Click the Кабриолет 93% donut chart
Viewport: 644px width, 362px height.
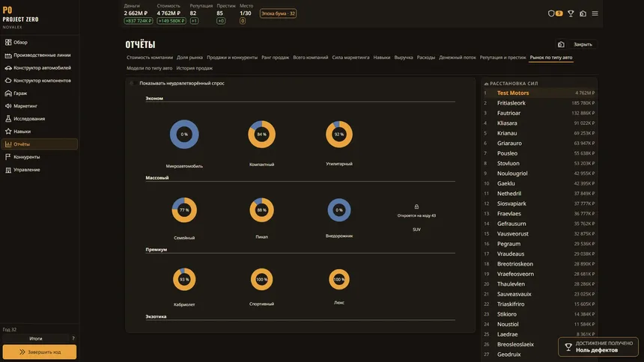tap(184, 279)
